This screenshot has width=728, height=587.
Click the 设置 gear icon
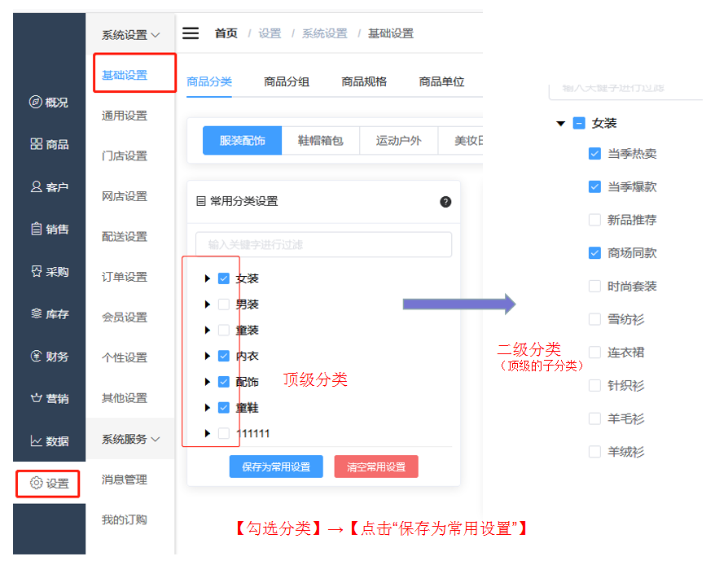36,483
